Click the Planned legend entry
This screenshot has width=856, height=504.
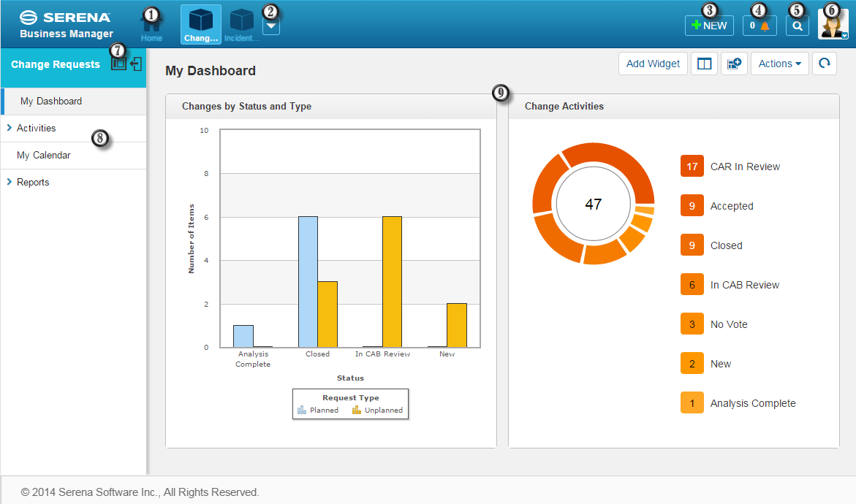tap(318, 411)
